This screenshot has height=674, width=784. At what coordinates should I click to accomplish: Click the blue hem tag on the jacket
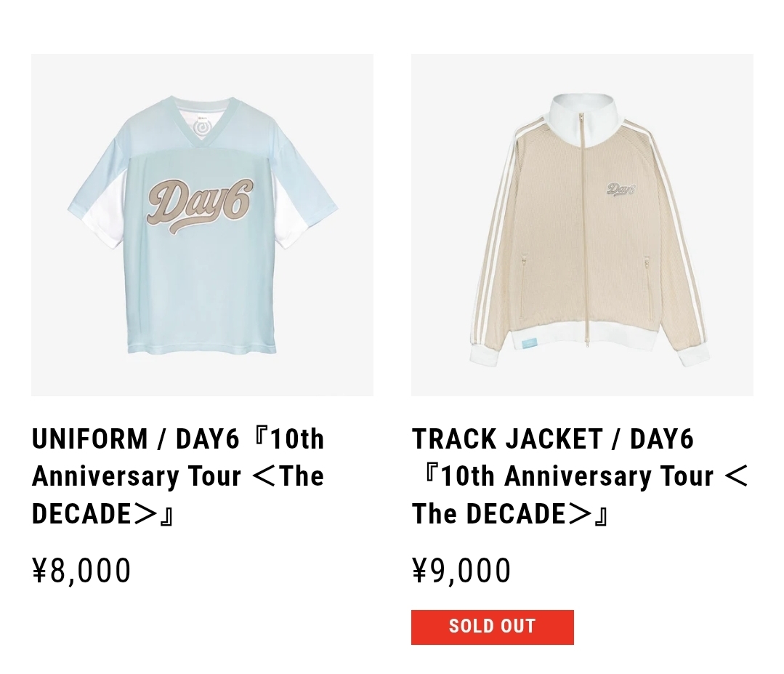click(x=530, y=342)
